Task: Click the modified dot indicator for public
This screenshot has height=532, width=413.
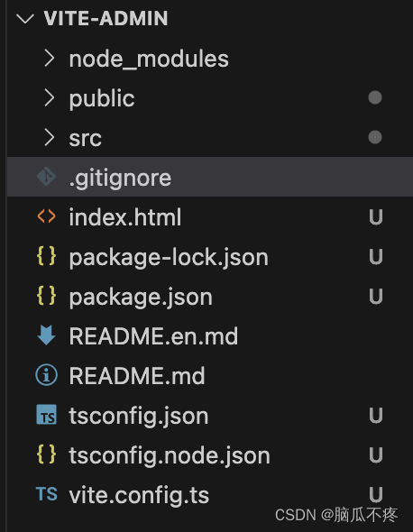Action: pos(375,97)
